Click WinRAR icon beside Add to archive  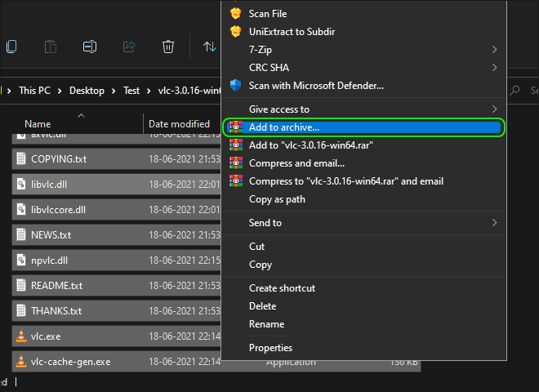point(236,127)
